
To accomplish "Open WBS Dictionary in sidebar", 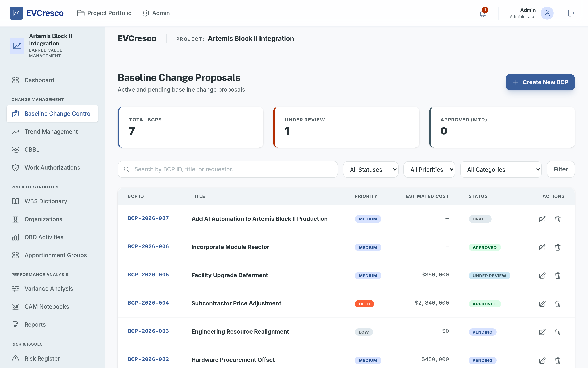I will pyautogui.click(x=52, y=201).
